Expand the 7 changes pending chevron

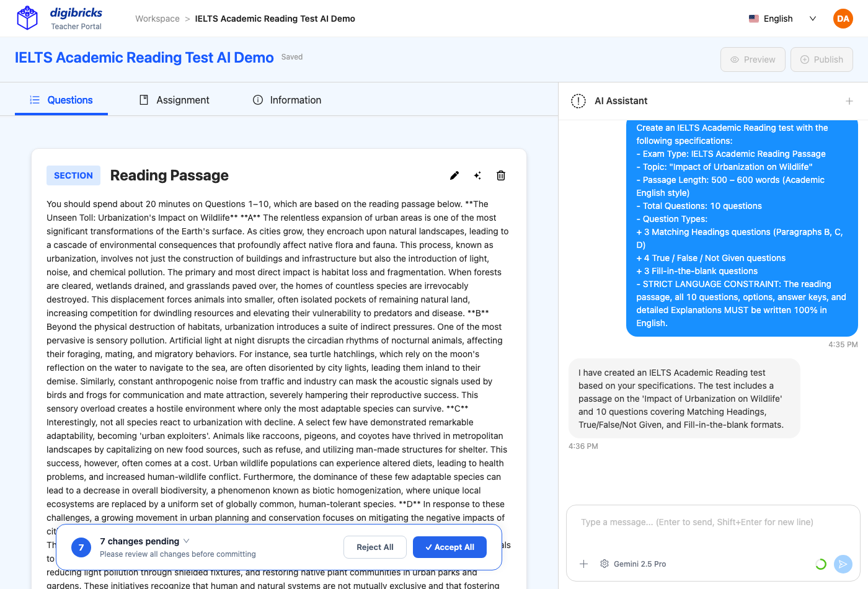(187, 541)
